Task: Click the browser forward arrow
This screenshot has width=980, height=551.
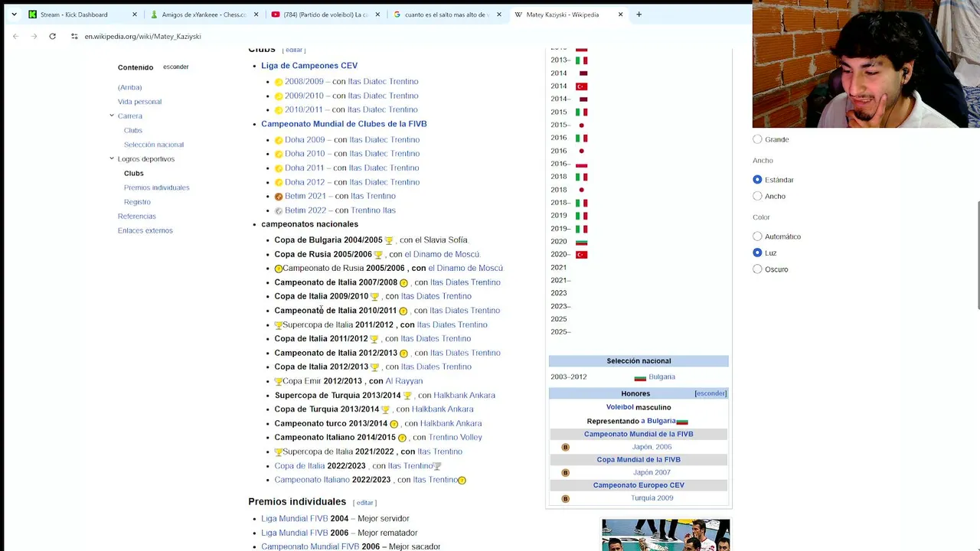Action: pos(34,36)
